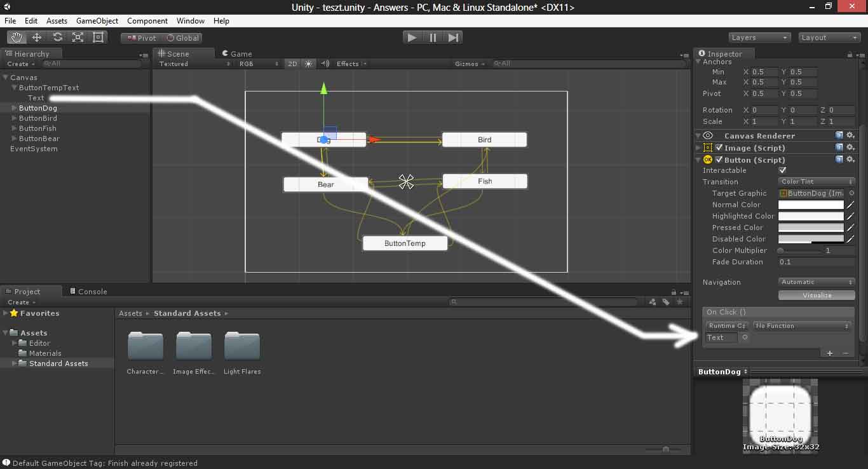The image size is (868, 469).
Task: Pick Pressed Color with eyedropper
Action: click(x=850, y=228)
